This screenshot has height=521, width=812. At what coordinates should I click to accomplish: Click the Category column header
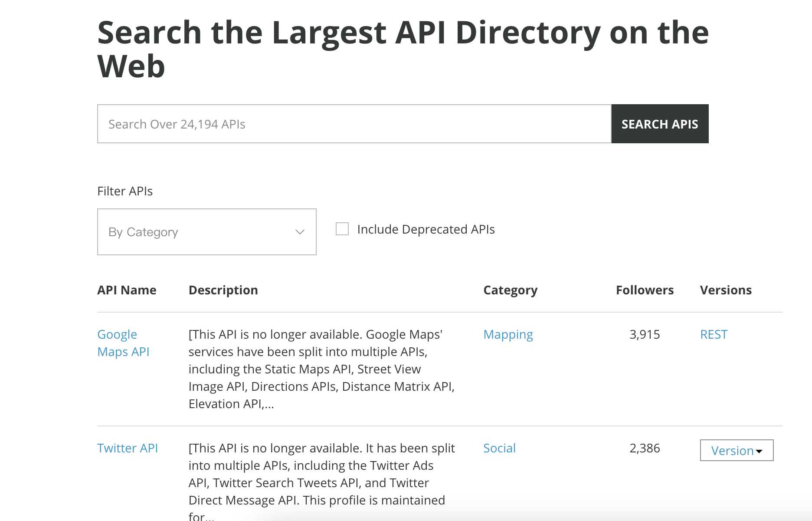tap(511, 290)
